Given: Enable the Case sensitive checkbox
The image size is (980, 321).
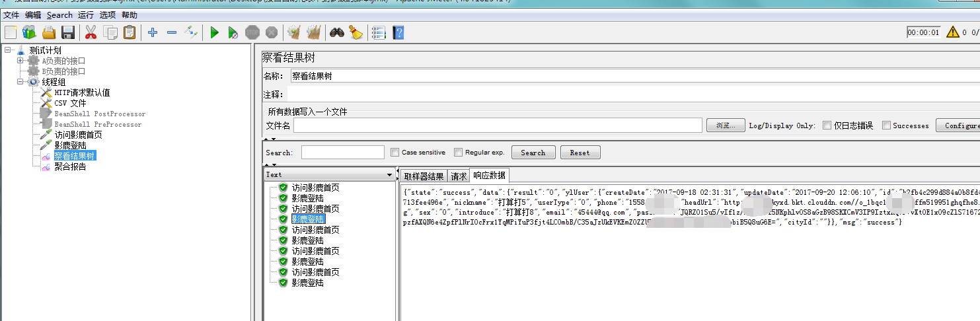Looking at the screenshot, I should (x=395, y=153).
